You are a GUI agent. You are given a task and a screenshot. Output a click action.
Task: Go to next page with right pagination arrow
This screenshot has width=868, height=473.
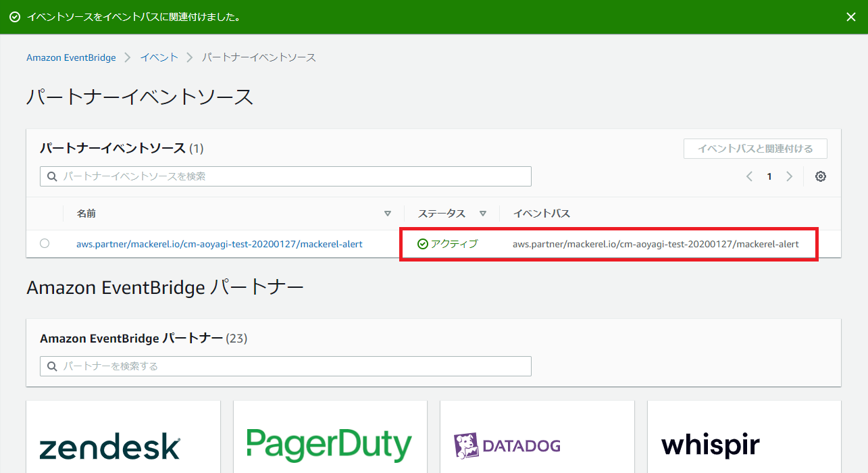click(x=789, y=176)
